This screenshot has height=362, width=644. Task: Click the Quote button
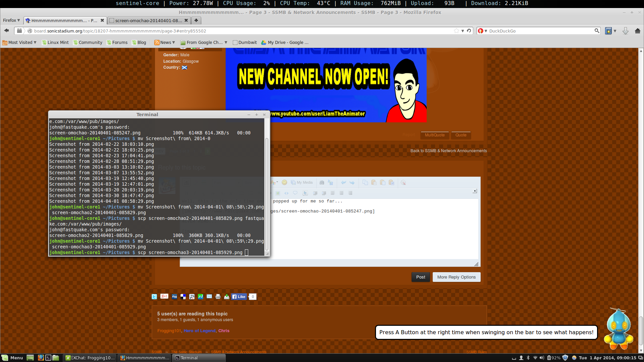(x=461, y=135)
